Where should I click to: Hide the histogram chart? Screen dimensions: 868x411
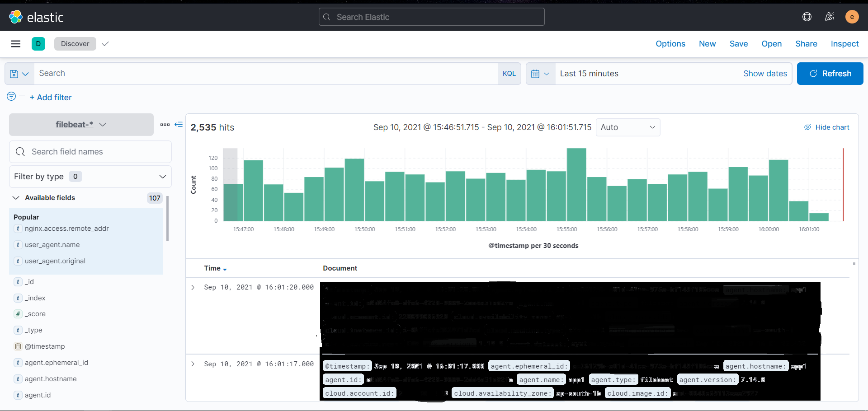point(827,127)
